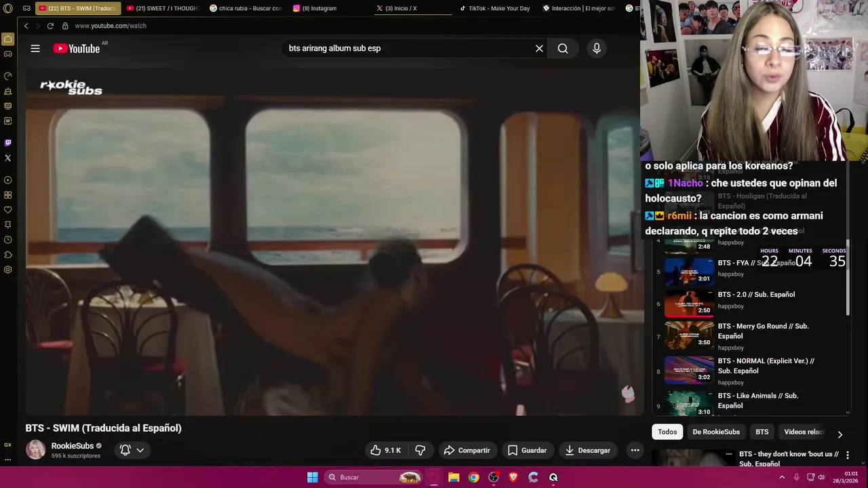Switch to the Interacción tab
Image resolution: width=868 pixels, height=488 pixels.
click(578, 8)
